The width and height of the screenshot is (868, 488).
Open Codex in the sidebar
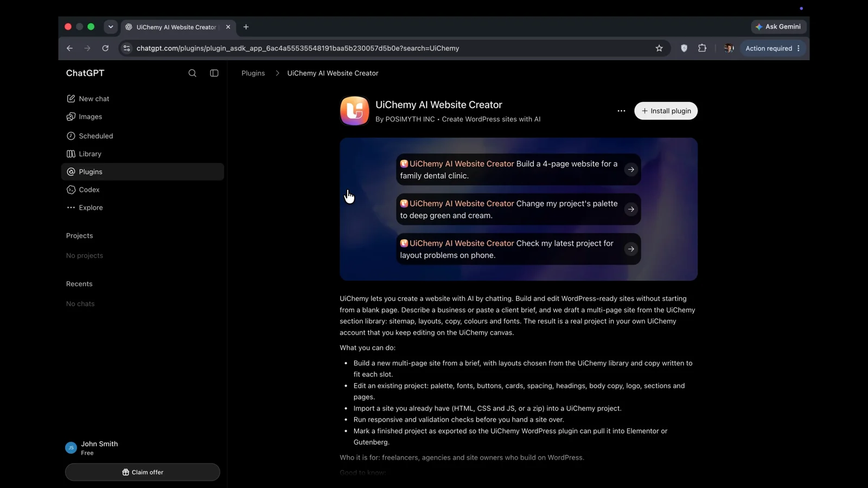[142, 190]
